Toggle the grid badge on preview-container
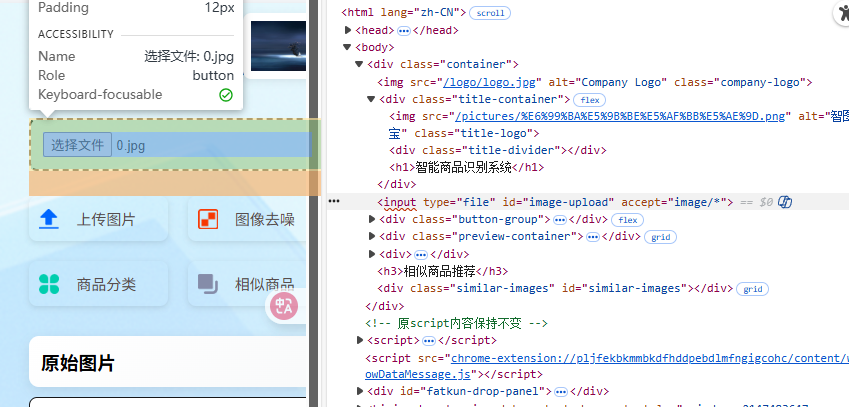The image size is (849, 407). click(x=660, y=237)
